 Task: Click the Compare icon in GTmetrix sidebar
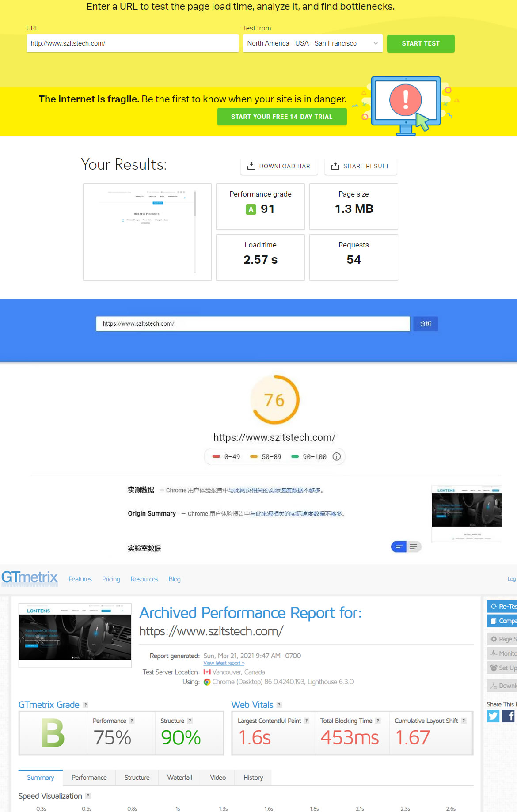(494, 621)
